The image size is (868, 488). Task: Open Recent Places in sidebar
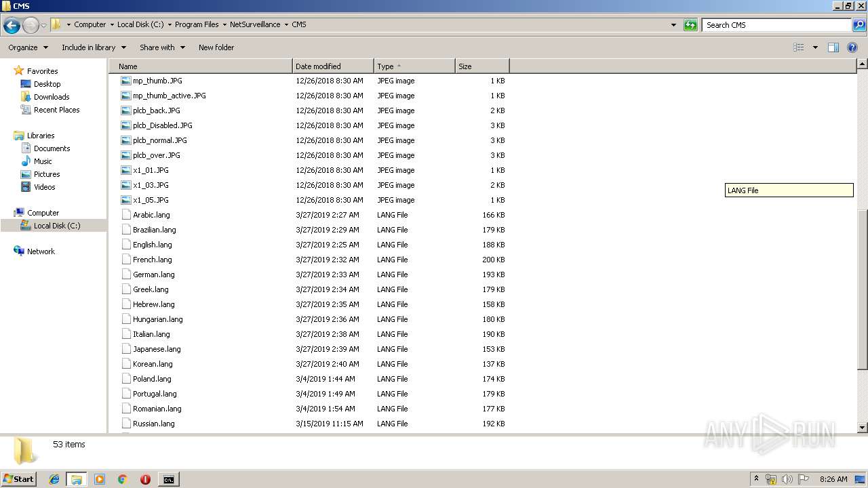point(56,110)
